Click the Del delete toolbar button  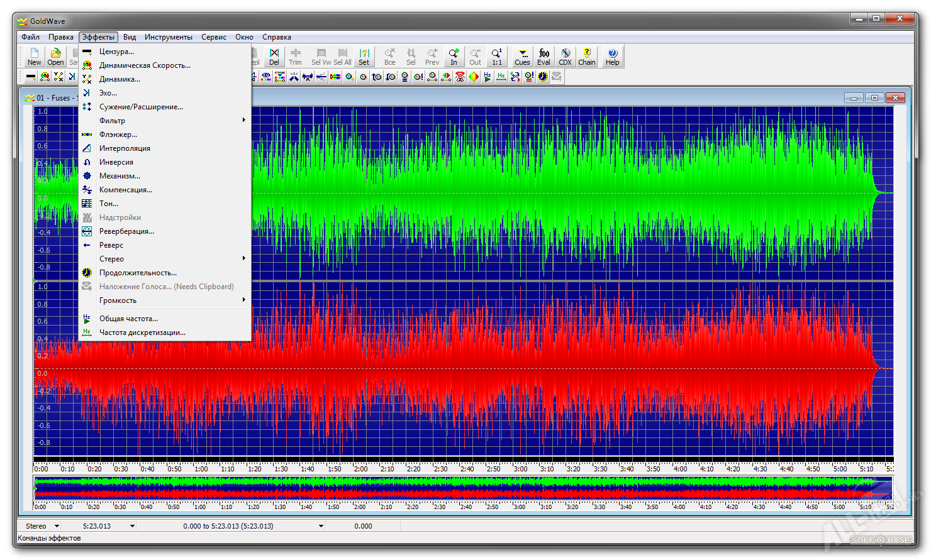274,56
